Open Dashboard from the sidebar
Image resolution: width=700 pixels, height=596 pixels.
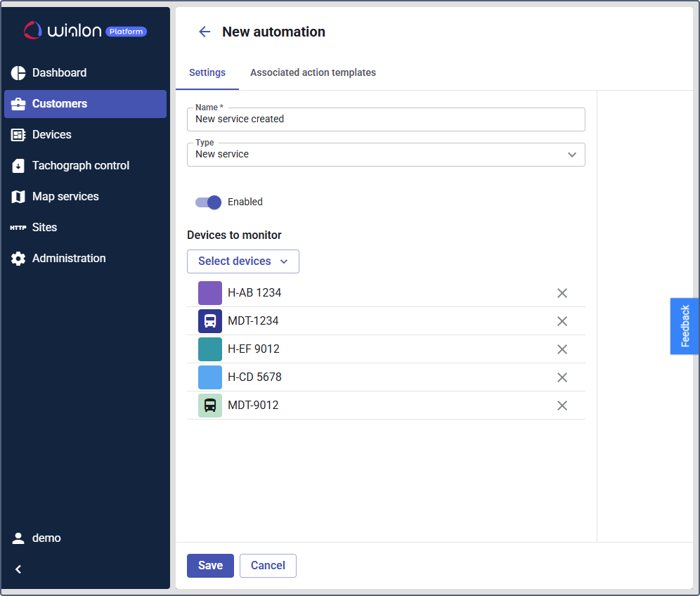coord(59,73)
